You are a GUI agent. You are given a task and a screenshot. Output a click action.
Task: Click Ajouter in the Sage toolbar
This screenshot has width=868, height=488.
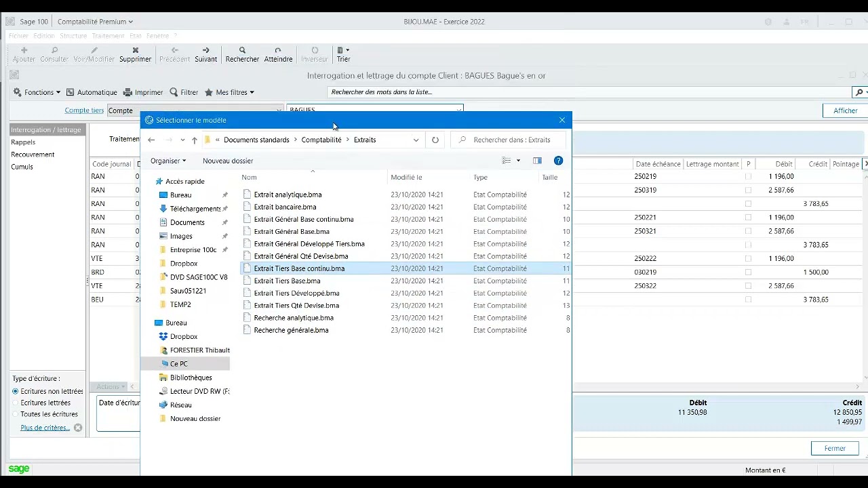pyautogui.click(x=24, y=54)
